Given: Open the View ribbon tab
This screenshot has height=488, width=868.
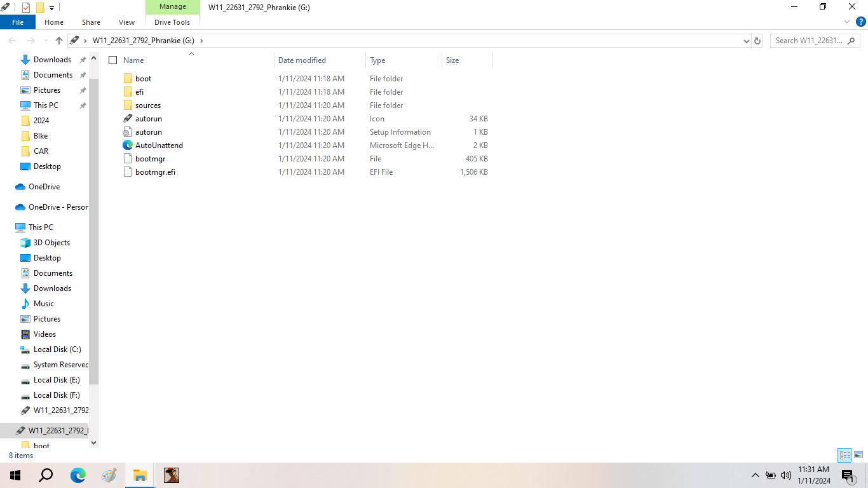Looking at the screenshot, I should 127,22.
